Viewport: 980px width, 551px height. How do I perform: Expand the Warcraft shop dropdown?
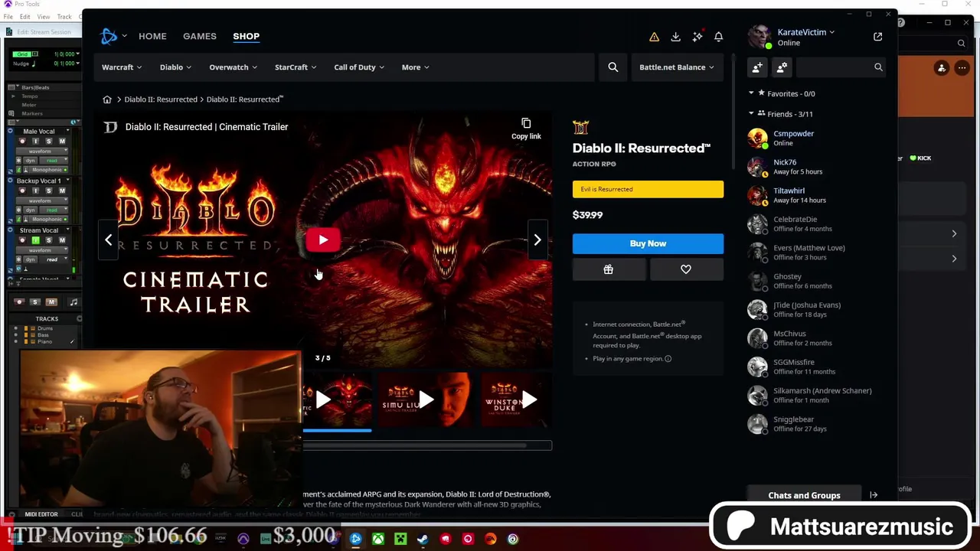coord(122,67)
